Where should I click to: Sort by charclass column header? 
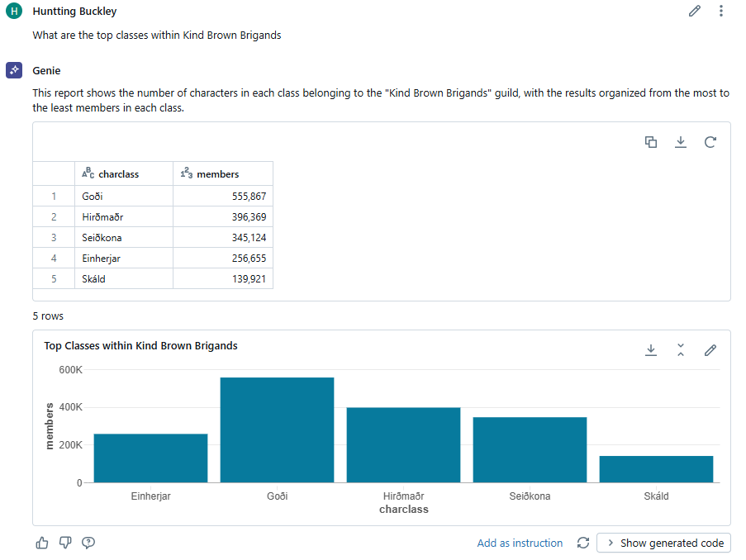coord(118,174)
